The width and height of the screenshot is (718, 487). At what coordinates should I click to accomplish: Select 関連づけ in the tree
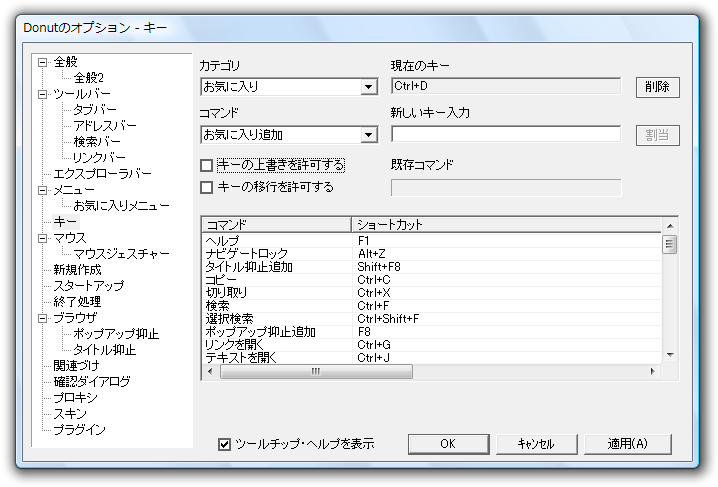click(76, 366)
